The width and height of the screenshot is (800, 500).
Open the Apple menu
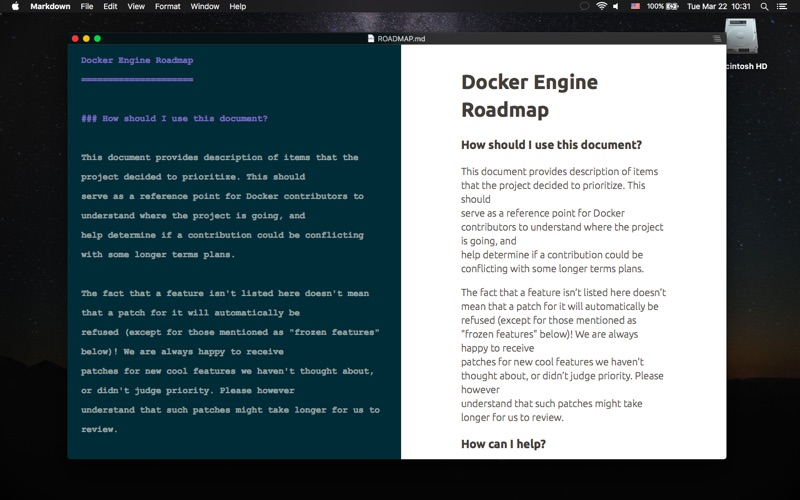[15, 6]
